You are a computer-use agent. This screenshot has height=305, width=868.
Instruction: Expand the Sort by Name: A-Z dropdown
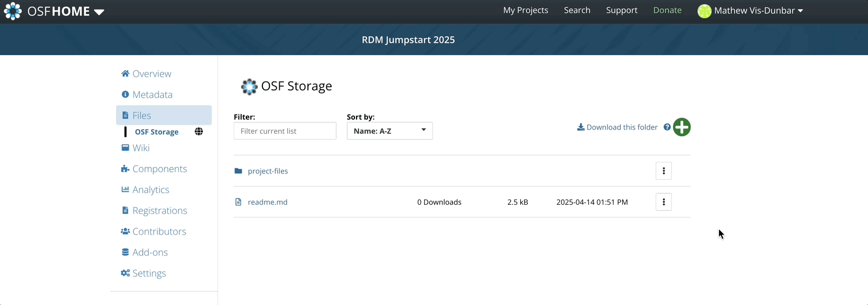coord(390,131)
